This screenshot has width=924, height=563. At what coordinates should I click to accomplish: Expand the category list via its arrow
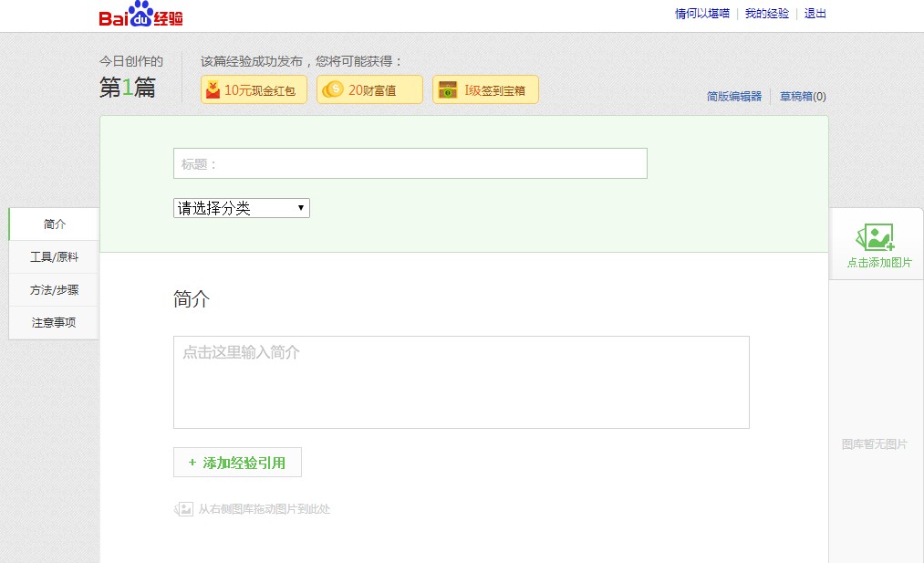(x=301, y=208)
